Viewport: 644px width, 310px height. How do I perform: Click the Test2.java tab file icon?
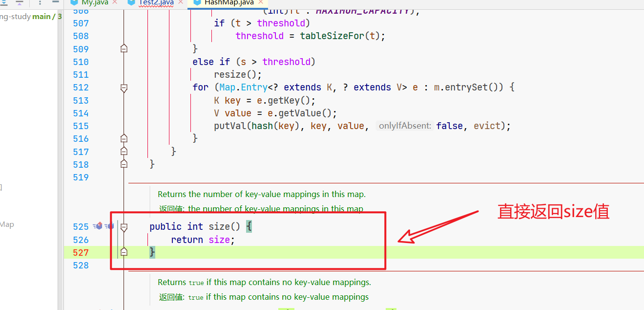click(x=131, y=2)
